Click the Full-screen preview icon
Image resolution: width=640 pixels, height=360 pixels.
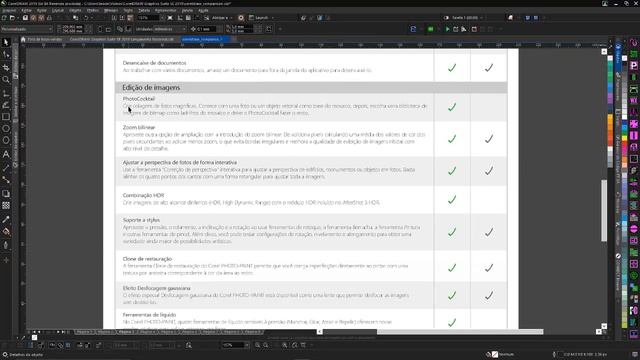tap(170, 18)
